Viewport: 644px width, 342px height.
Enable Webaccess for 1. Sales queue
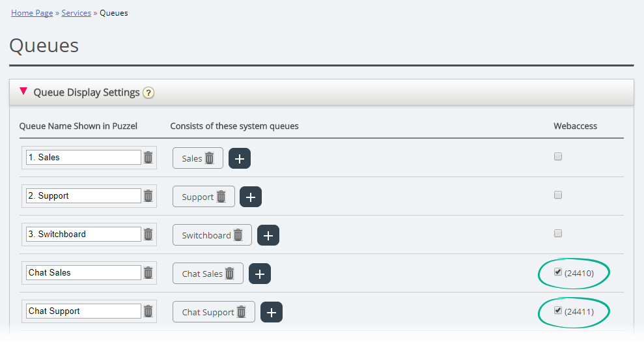558,157
